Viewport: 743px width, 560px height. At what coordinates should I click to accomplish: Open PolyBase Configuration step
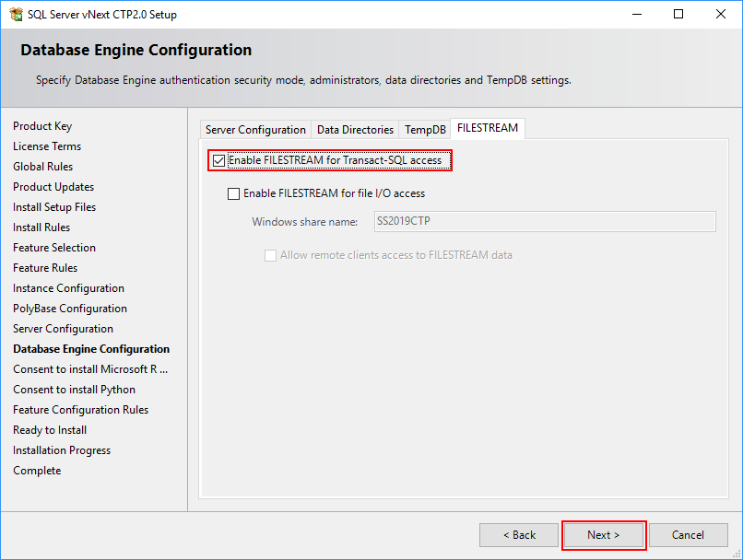pos(69,308)
